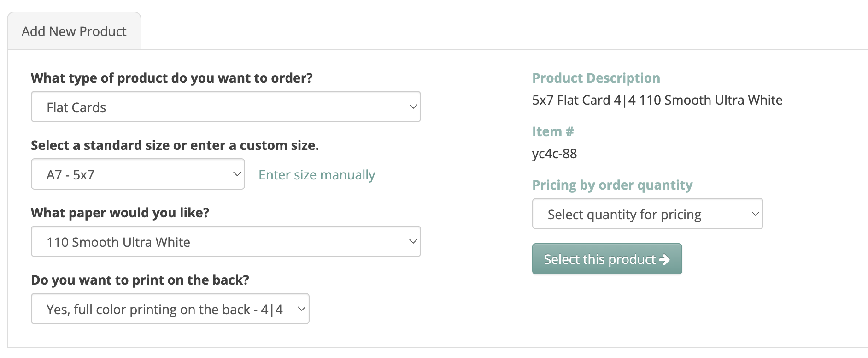Click the Pricing by order quantity heading
This screenshot has width=868, height=358.
point(612,185)
